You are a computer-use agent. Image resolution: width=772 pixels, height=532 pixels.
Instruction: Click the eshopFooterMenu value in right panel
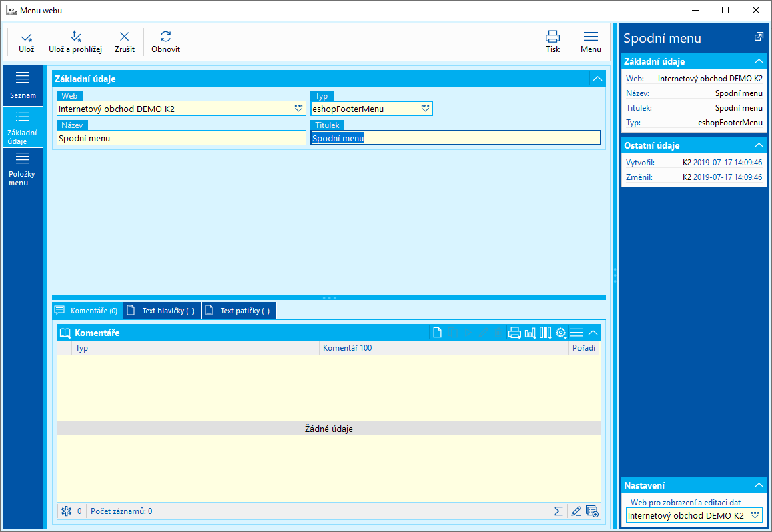pos(730,123)
